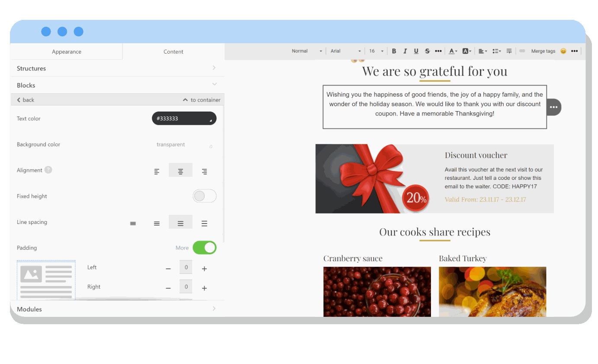Click the padding layout preview thumbnail
The height and width of the screenshot is (364, 598).
(46, 280)
